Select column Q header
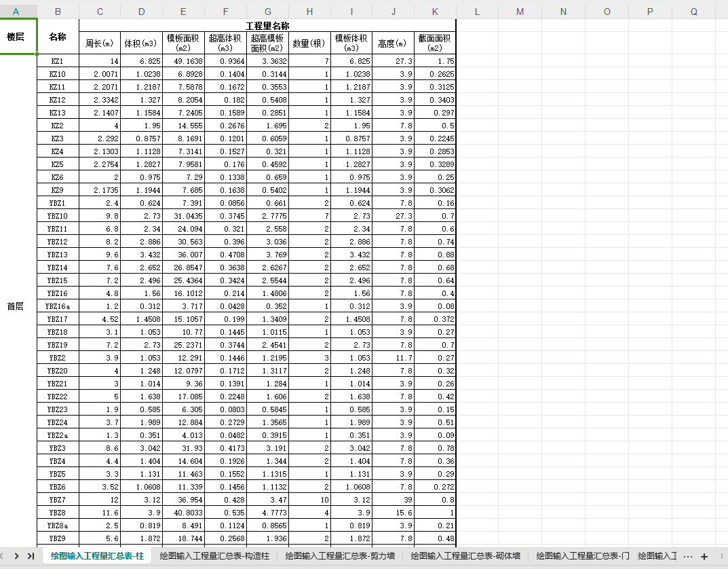 click(x=693, y=12)
